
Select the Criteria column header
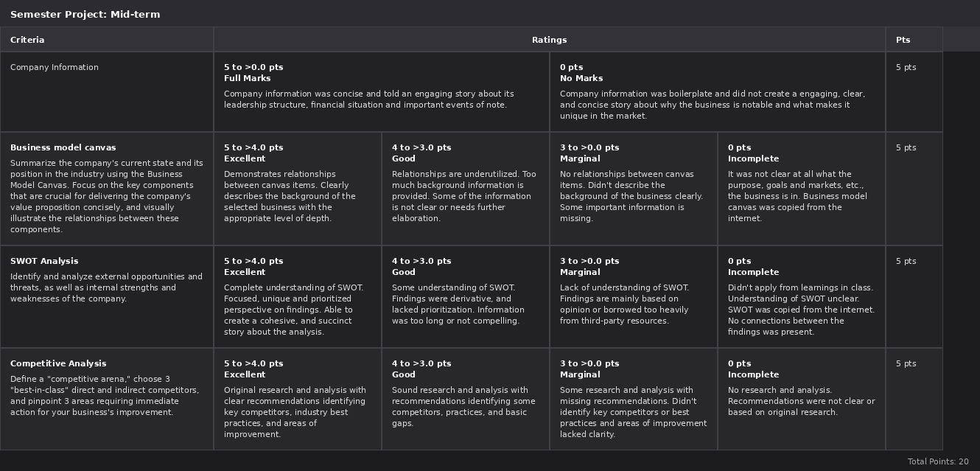click(107, 40)
